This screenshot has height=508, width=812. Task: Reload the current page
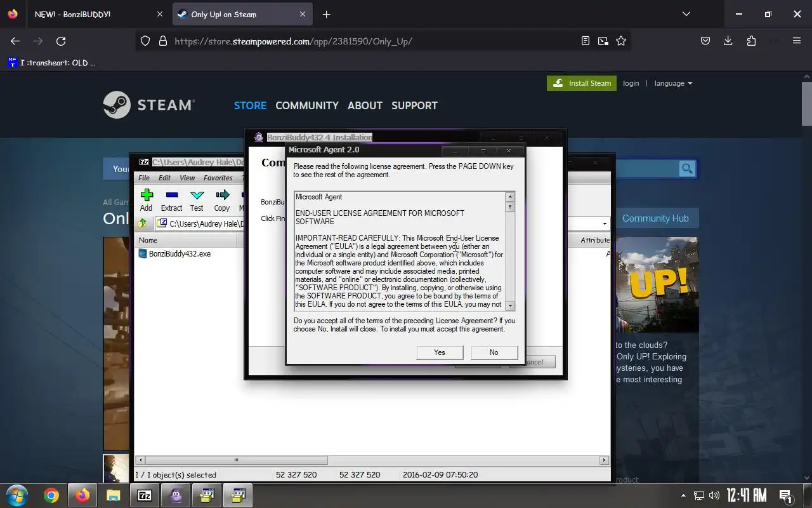(x=61, y=41)
